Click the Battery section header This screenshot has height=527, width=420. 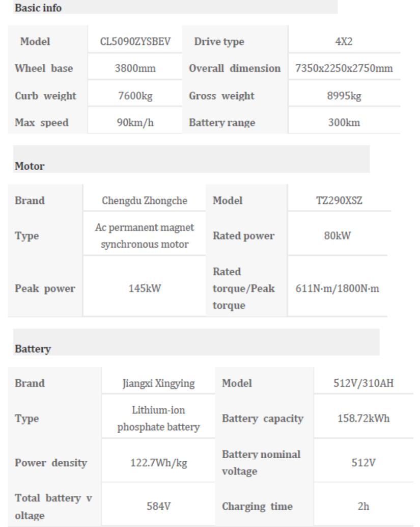coord(33,349)
